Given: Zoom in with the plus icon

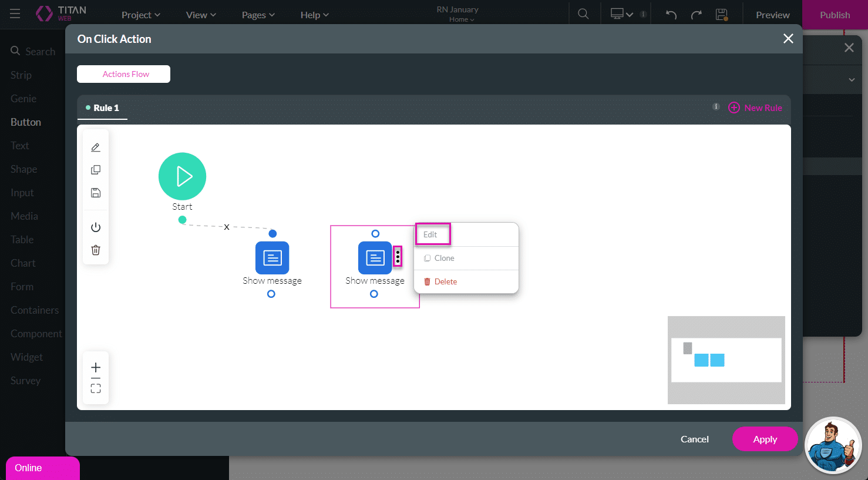Looking at the screenshot, I should 96,367.
